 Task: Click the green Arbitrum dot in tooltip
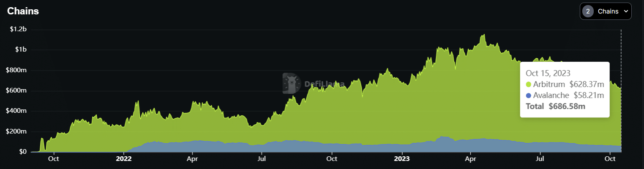(528, 84)
